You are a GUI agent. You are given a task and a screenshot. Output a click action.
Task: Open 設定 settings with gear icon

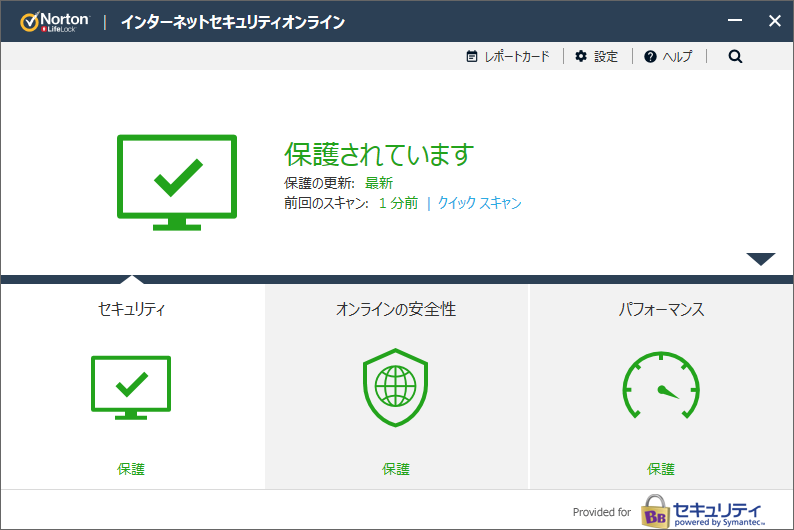pyautogui.click(x=597, y=56)
